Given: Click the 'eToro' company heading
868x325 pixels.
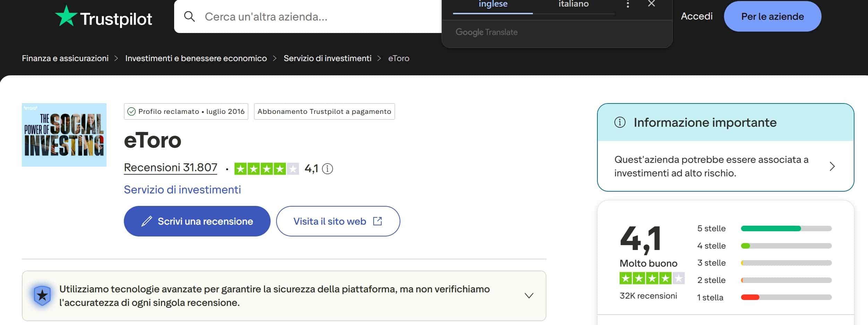Looking at the screenshot, I should coord(153,140).
